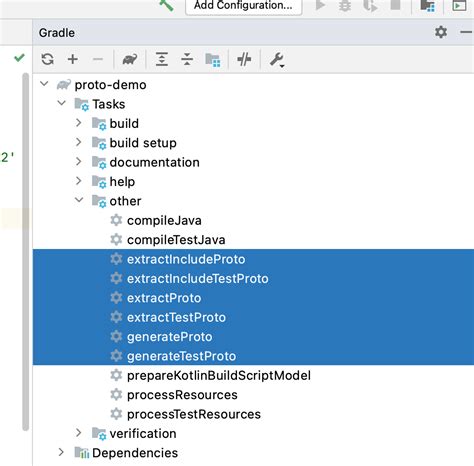The height and width of the screenshot is (466, 474).
Task: Hide the Gradle tool window
Action: 466,32
